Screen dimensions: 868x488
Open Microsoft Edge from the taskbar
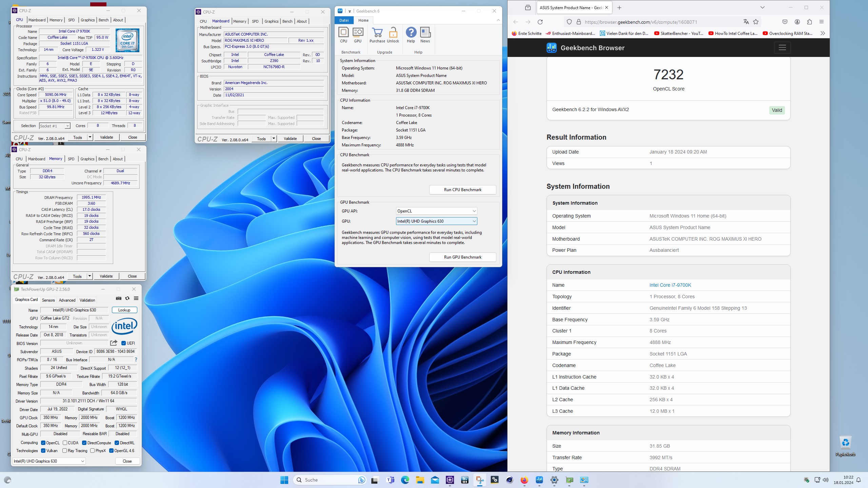[405, 480]
